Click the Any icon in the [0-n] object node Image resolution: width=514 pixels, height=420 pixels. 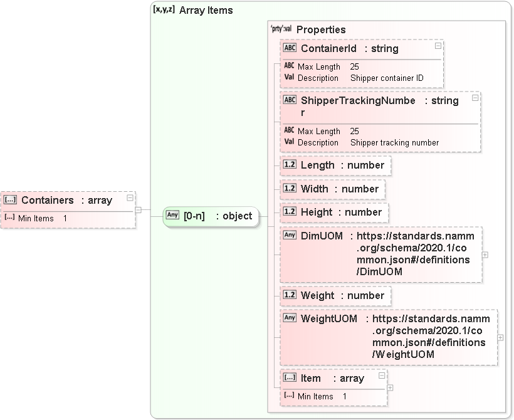[x=172, y=215]
